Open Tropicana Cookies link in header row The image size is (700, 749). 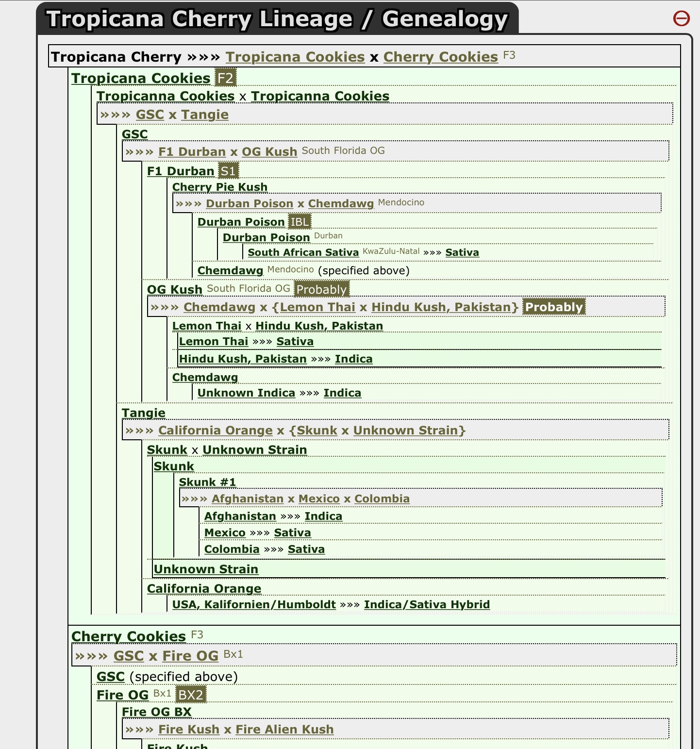pos(295,57)
